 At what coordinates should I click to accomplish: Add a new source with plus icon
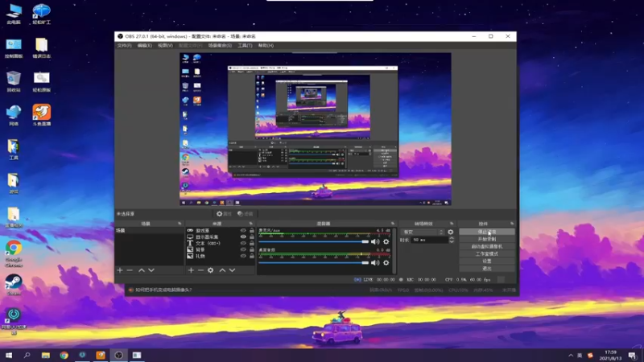pyautogui.click(x=191, y=270)
